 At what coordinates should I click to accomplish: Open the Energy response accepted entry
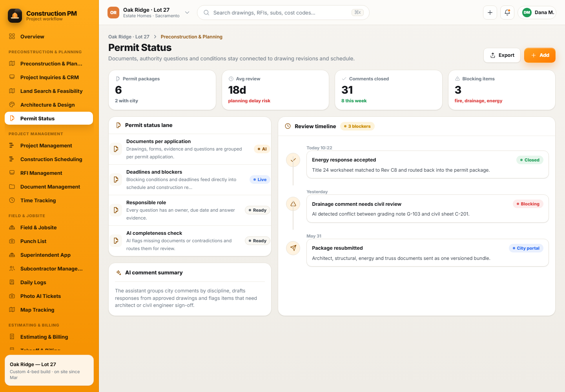(x=428, y=165)
